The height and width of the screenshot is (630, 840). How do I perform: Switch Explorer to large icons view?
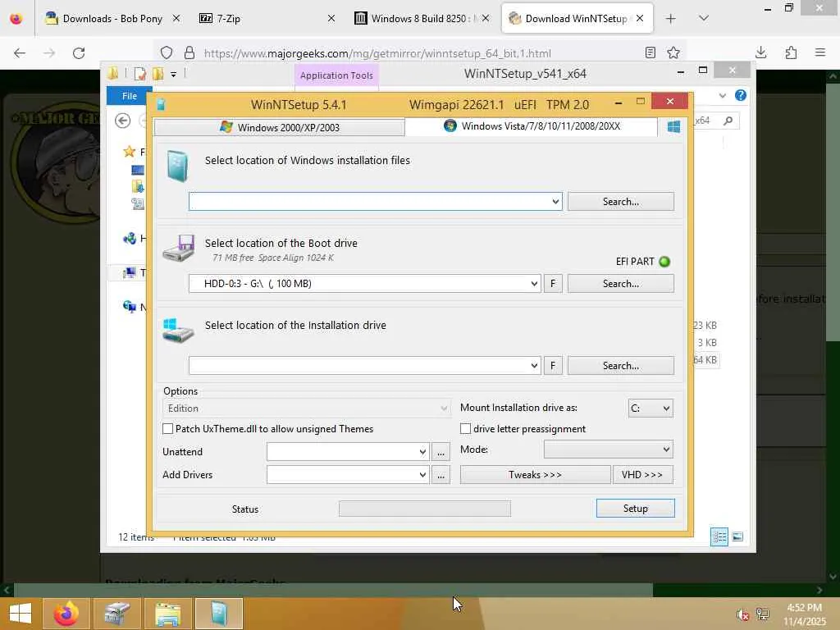(x=737, y=536)
